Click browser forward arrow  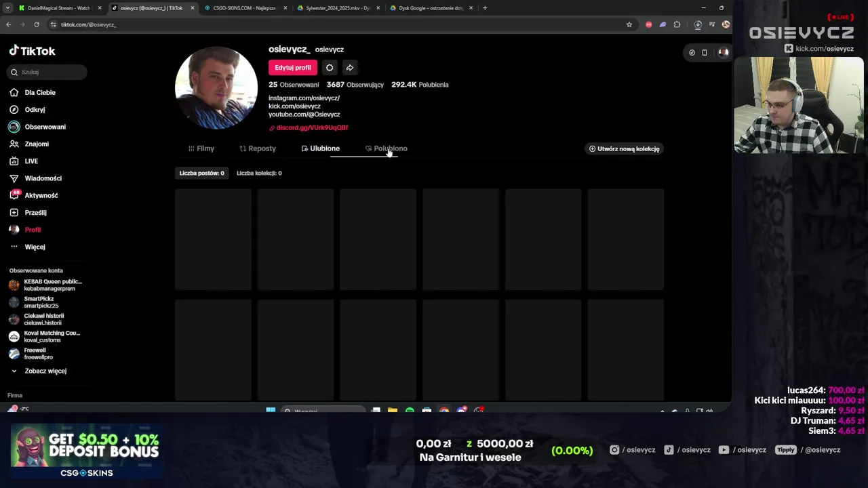22,24
